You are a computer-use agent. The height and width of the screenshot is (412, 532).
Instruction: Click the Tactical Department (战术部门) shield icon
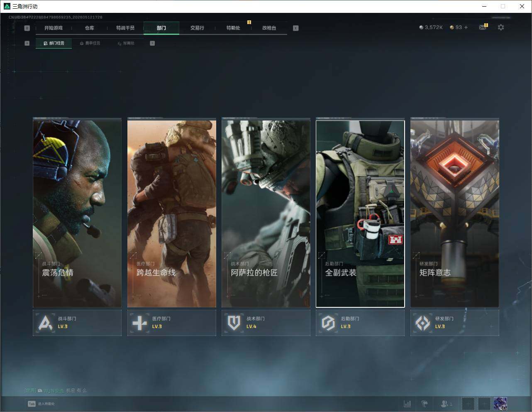[234, 323]
